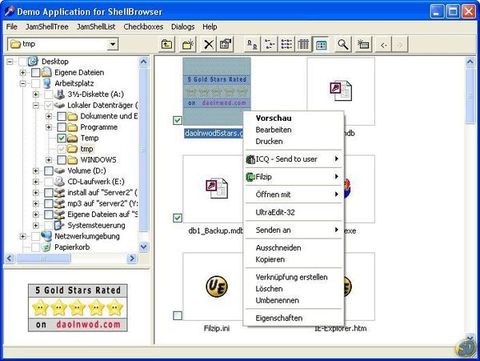The image size is (480, 361).
Task: Open the Checkboxes menu
Action: click(x=143, y=27)
